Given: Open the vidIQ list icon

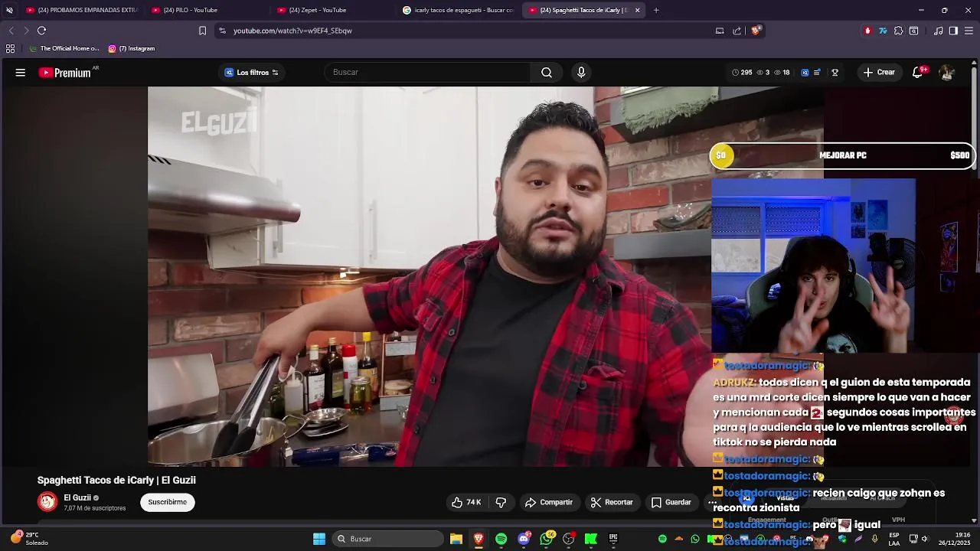Looking at the screenshot, I should tap(817, 73).
